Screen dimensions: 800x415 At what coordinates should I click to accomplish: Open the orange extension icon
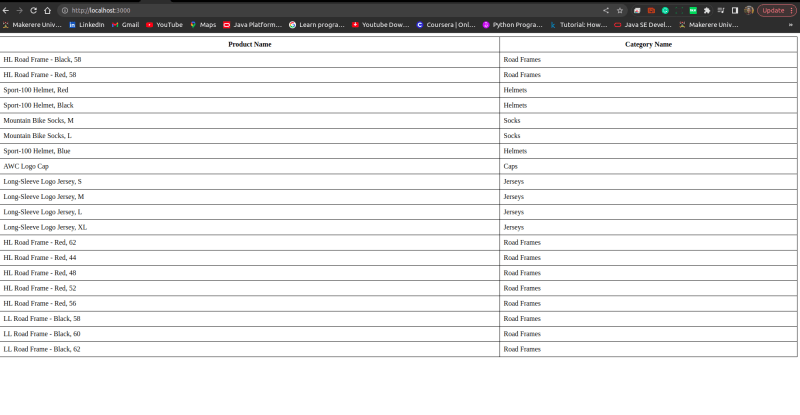(x=651, y=10)
